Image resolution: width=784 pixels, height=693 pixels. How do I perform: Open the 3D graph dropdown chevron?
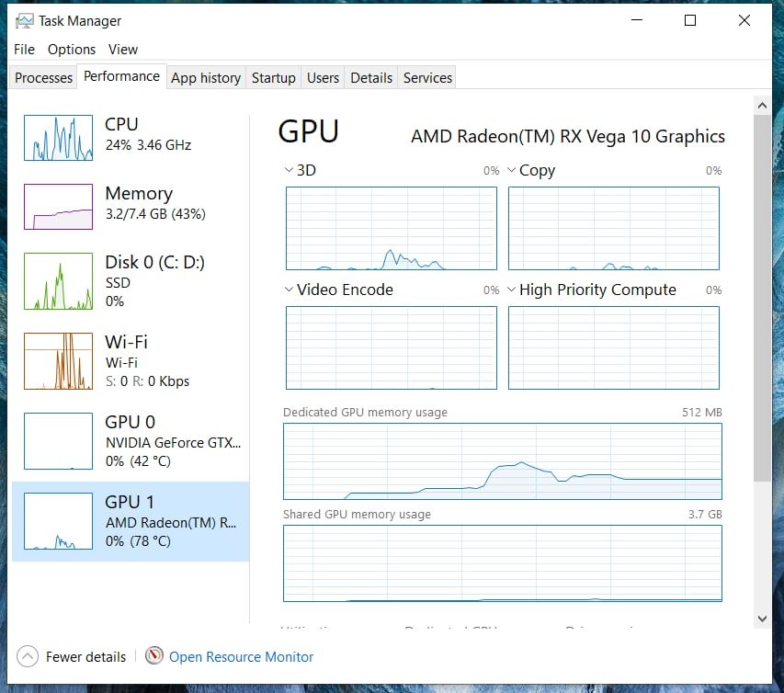pos(289,170)
